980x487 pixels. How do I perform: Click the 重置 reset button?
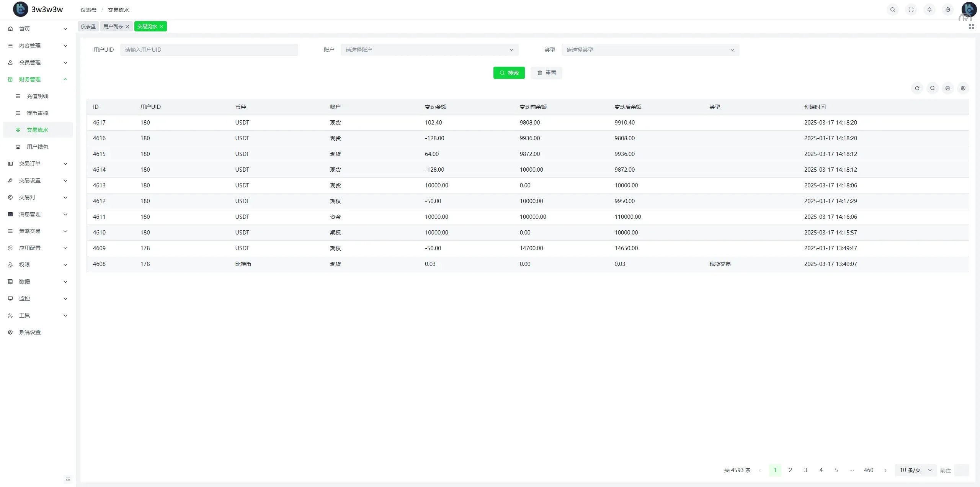coord(546,73)
